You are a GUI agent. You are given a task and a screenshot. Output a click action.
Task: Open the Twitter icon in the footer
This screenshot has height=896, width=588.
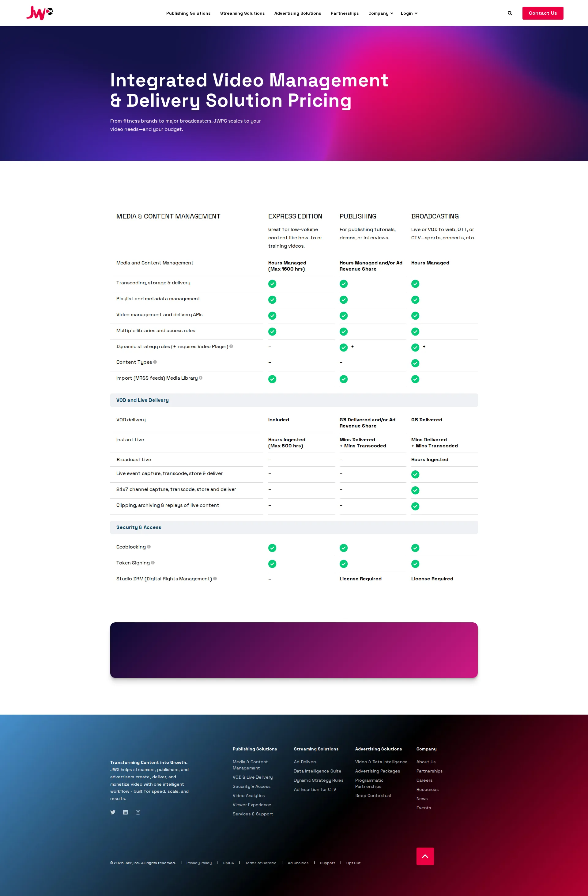[x=113, y=812]
